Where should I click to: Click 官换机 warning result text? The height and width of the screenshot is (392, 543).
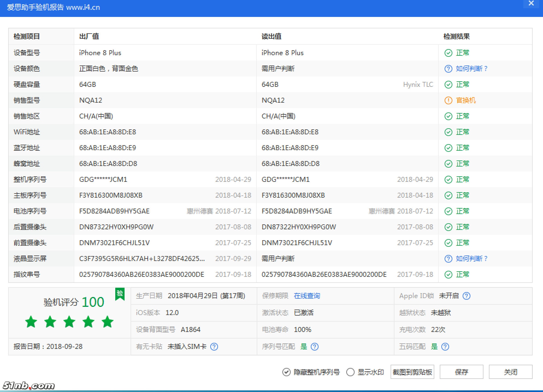(466, 100)
